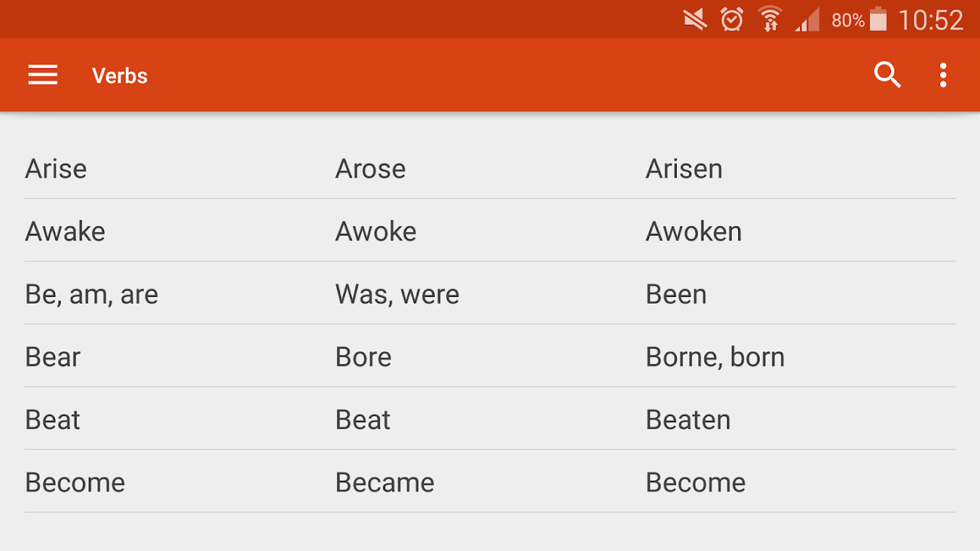This screenshot has width=980, height=551.
Task: Tap the 'Was, were' cell
Action: tap(397, 294)
